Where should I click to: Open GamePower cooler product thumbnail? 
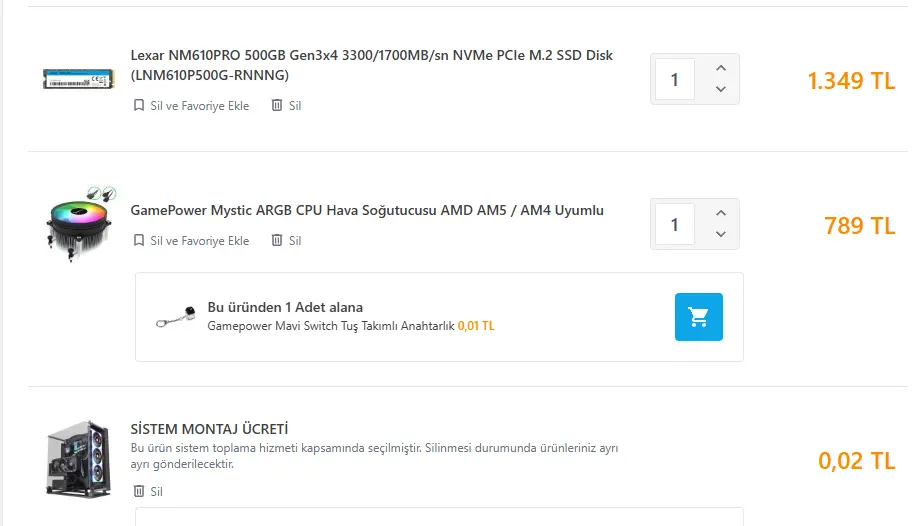(x=80, y=224)
